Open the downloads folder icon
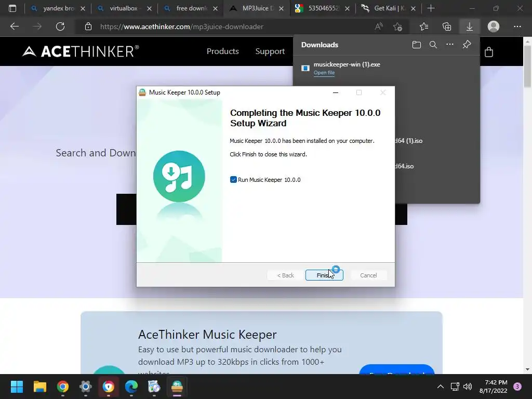 click(x=416, y=45)
